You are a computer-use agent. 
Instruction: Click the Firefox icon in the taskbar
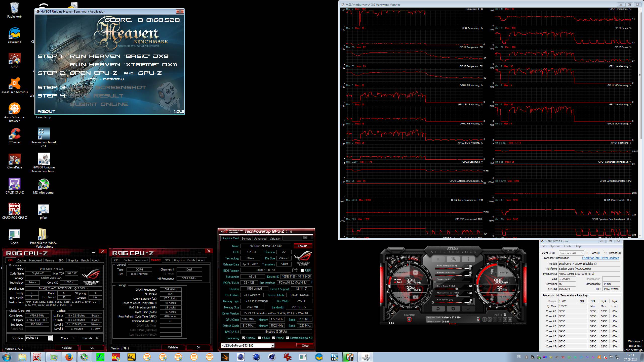[69, 357]
